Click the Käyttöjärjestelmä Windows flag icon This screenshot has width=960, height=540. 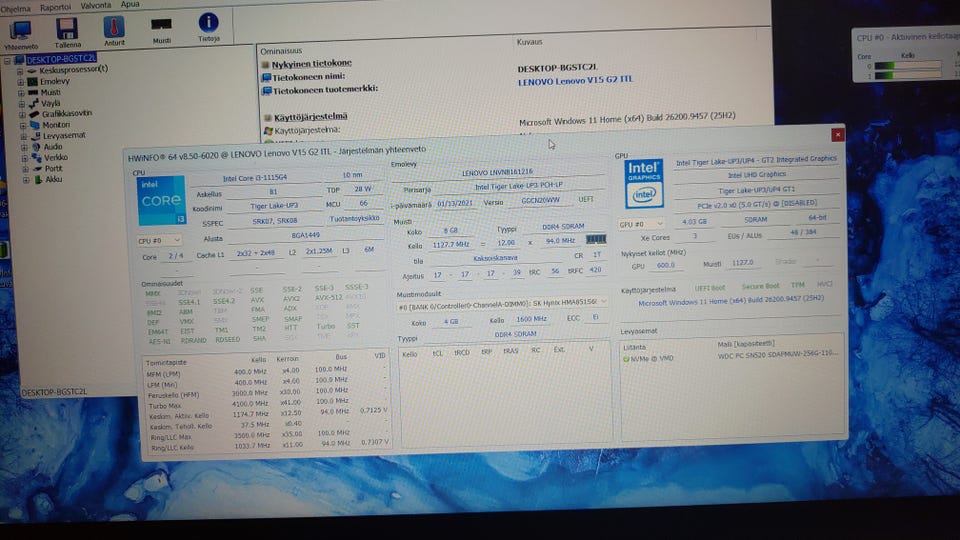click(x=268, y=131)
